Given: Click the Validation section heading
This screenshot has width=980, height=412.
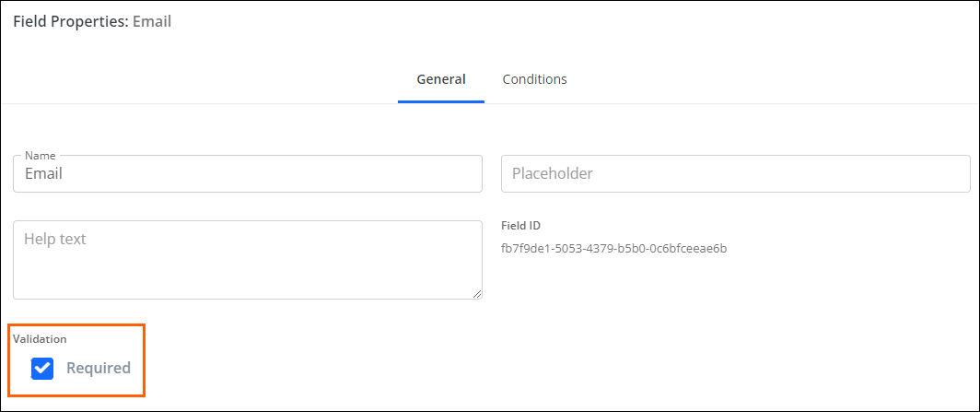Looking at the screenshot, I should 40,339.
